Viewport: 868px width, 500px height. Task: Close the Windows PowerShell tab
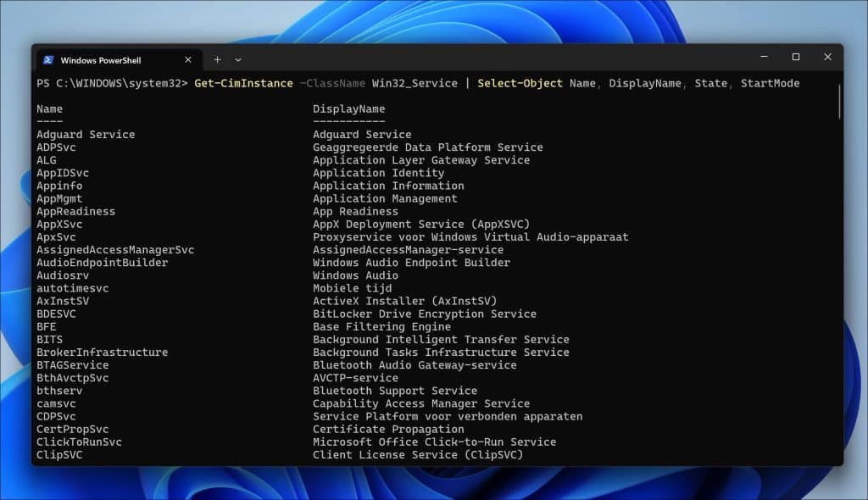coord(188,60)
